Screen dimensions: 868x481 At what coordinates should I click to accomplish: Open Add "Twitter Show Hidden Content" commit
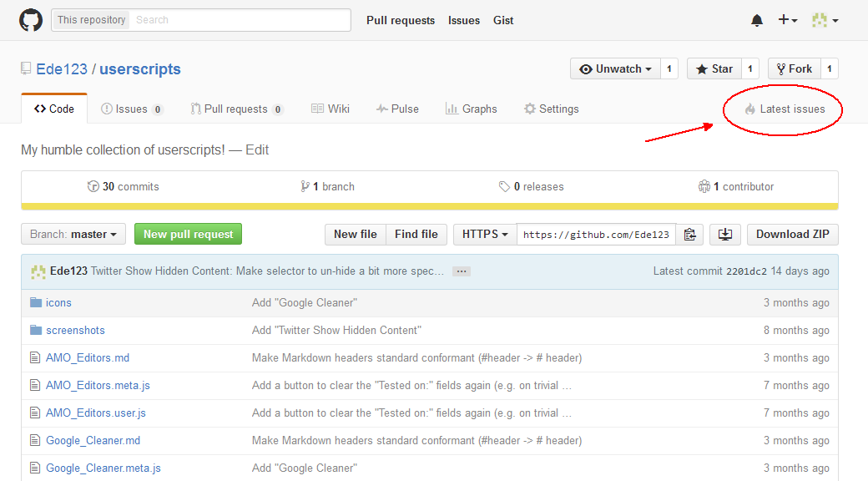pyautogui.click(x=336, y=331)
